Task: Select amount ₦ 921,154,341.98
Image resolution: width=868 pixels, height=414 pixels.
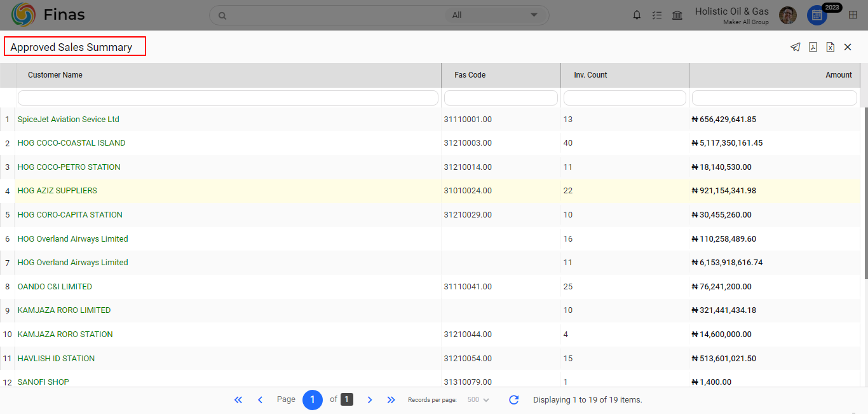Action: coord(724,191)
